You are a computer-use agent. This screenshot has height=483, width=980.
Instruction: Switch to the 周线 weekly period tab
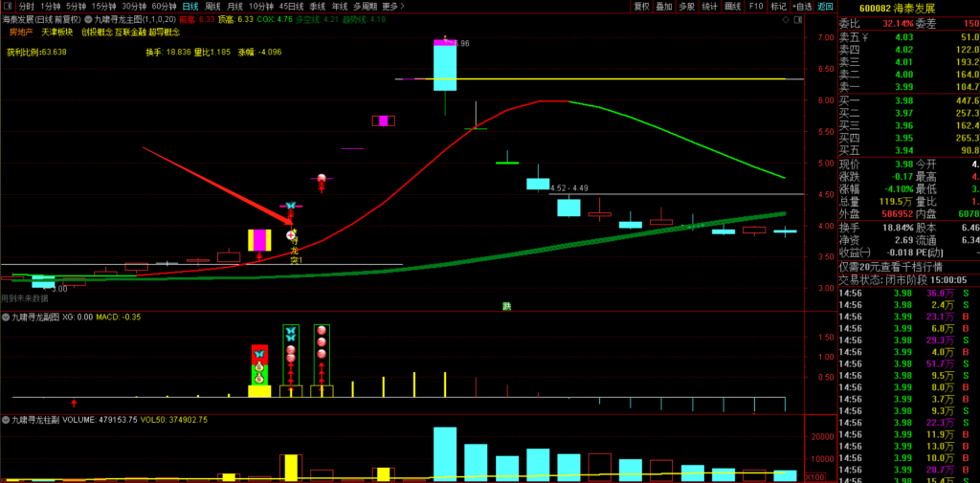[x=212, y=6]
